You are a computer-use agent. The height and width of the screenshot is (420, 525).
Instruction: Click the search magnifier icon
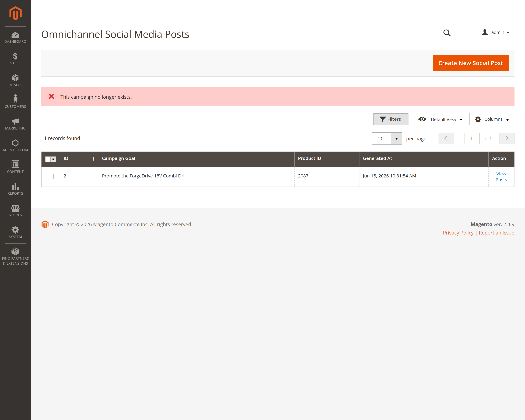447,33
